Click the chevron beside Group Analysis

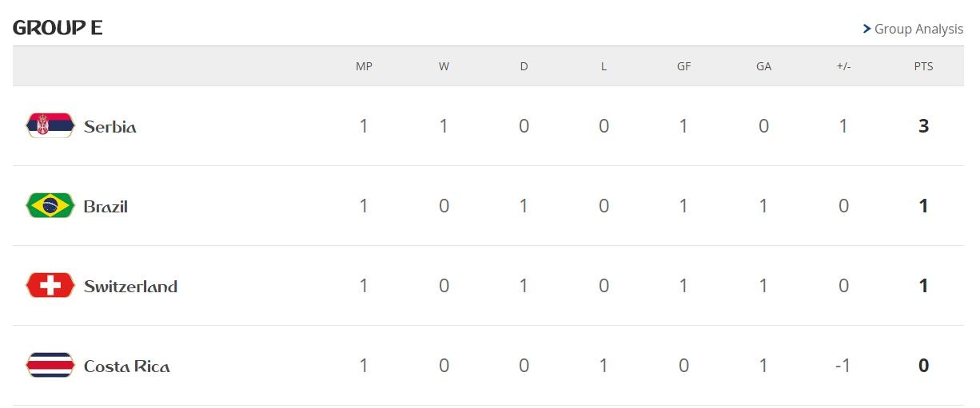click(x=866, y=29)
